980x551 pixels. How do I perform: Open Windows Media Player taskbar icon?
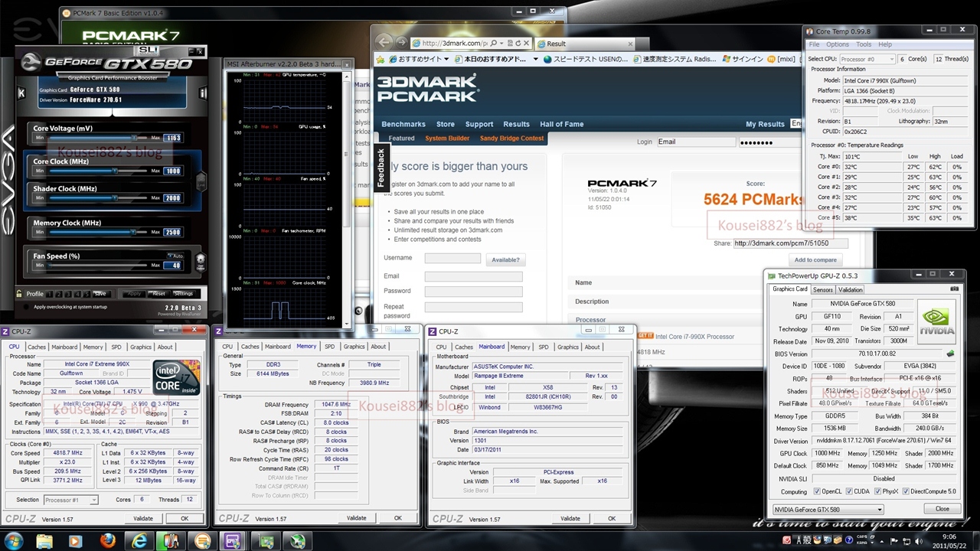(x=76, y=541)
